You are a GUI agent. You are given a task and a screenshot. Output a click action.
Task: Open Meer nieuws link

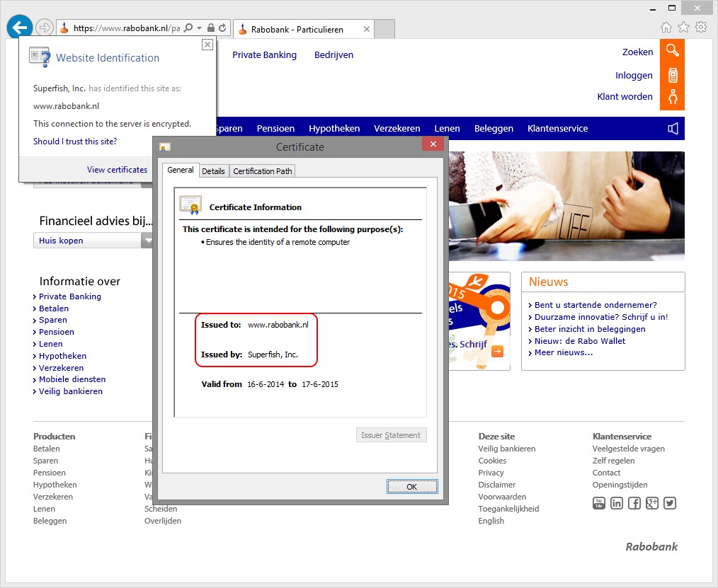pos(563,352)
